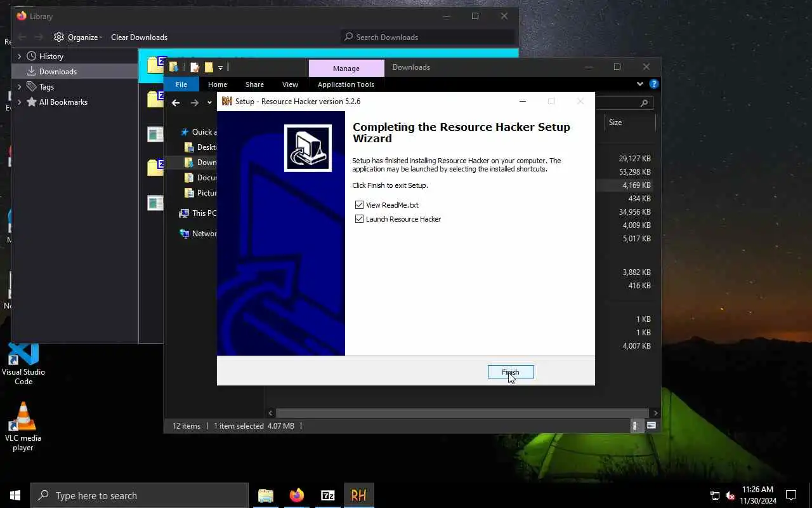The width and height of the screenshot is (812, 508).
Task: Uncheck the Launch Resource Hacker checkbox
Action: pyautogui.click(x=360, y=219)
